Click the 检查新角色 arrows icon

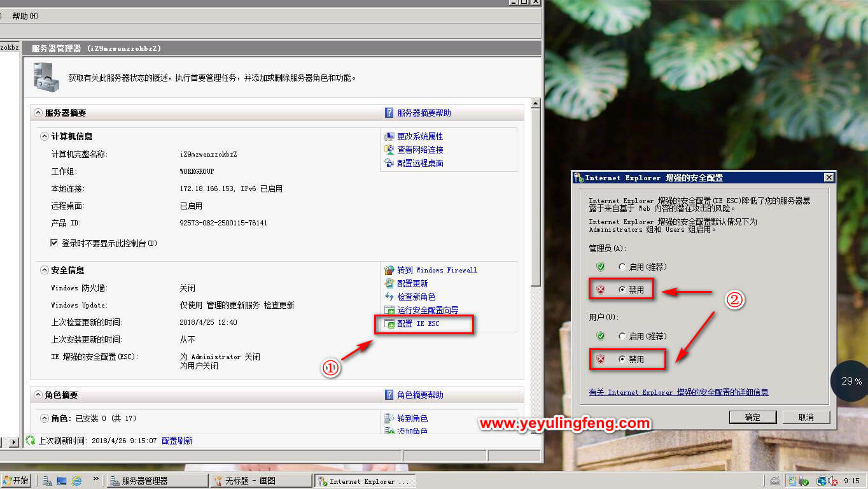pos(389,297)
